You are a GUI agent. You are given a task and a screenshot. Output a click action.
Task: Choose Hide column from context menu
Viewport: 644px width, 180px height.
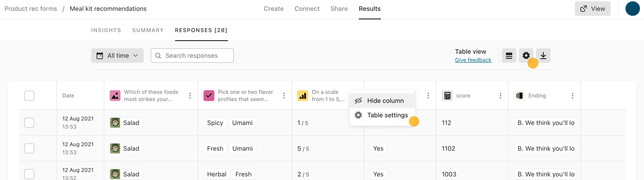[x=382, y=101]
